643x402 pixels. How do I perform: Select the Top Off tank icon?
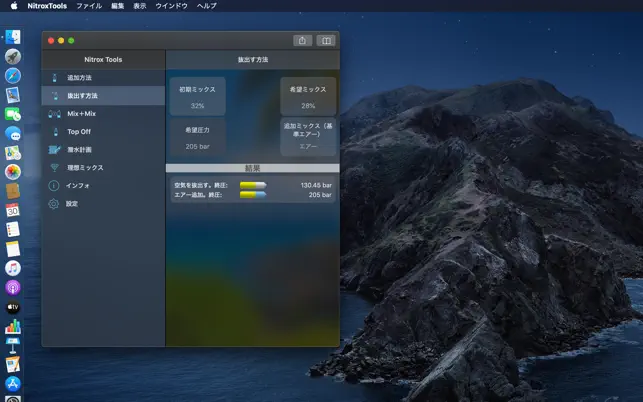(x=55, y=132)
